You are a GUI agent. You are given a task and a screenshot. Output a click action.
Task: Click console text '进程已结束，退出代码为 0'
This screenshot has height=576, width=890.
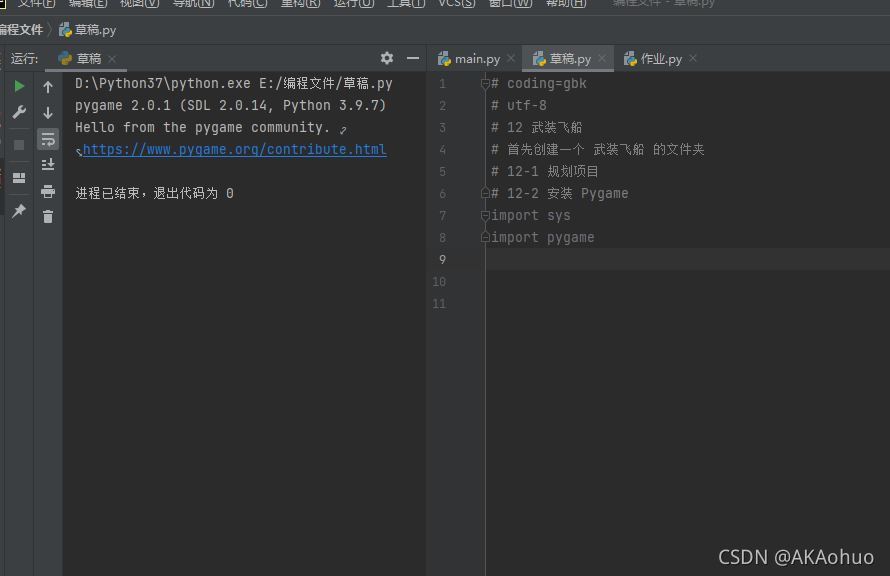pyautogui.click(x=154, y=193)
